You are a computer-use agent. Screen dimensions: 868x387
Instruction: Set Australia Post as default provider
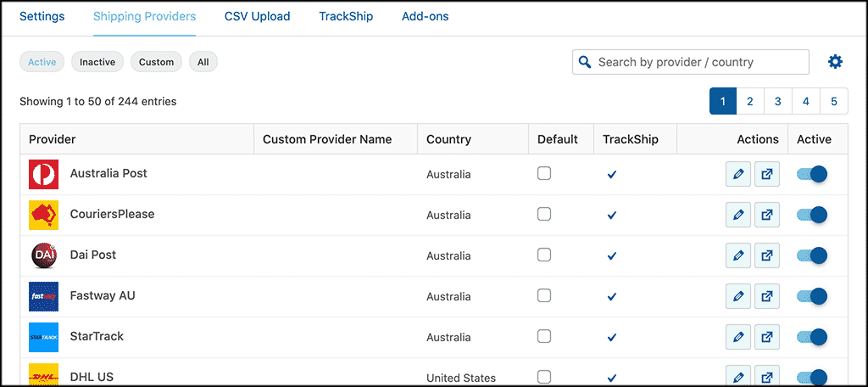(x=544, y=173)
